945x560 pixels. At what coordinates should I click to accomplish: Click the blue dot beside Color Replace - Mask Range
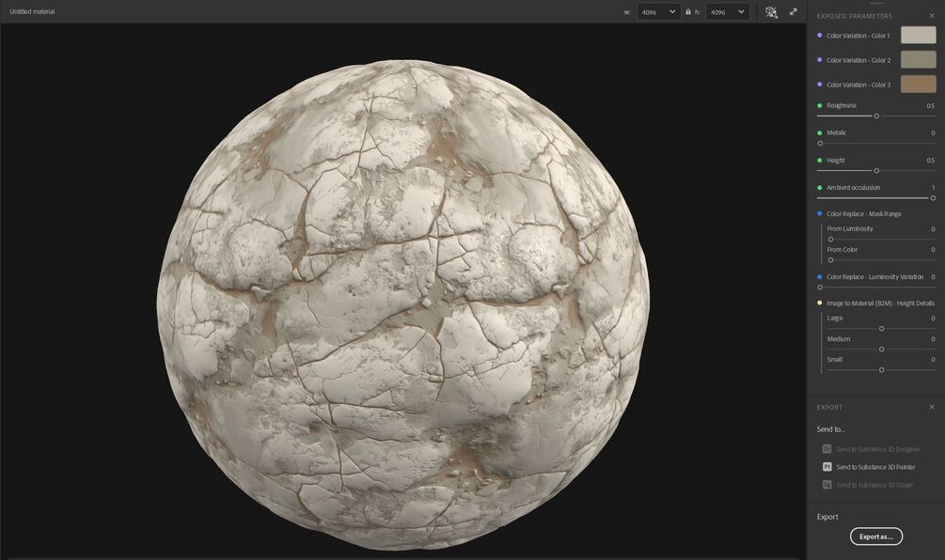(x=819, y=213)
